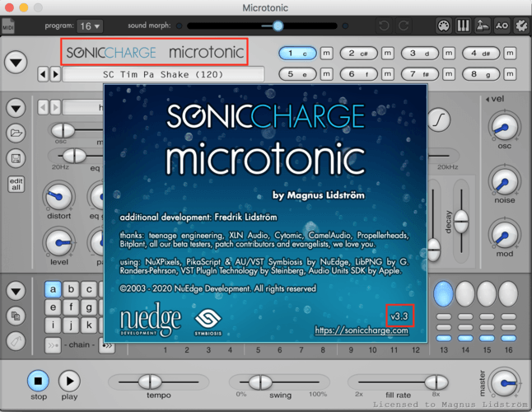The height and width of the screenshot is (412, 532).
Task: Select drum channel 5 e
Action: 297,74
